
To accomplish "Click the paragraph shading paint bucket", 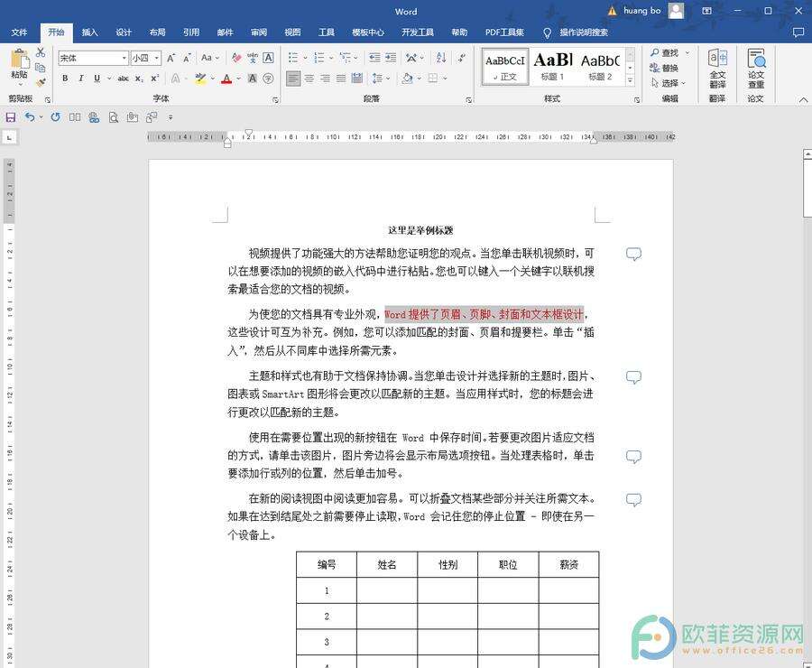I will tap(408, 79).
